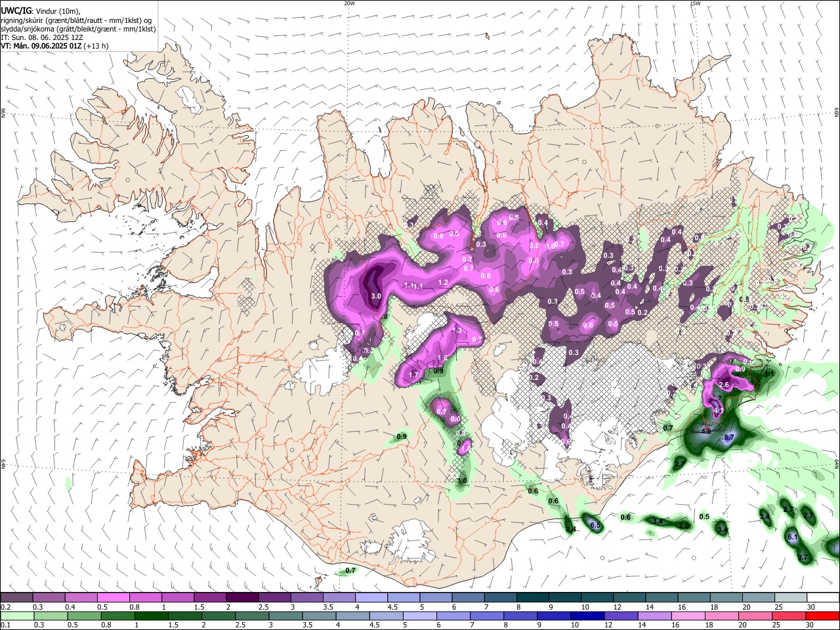Click the 'UWC/IG: Vindur (10m)' title text
Viewport: 840px width, 630px height.
[41, 10]
